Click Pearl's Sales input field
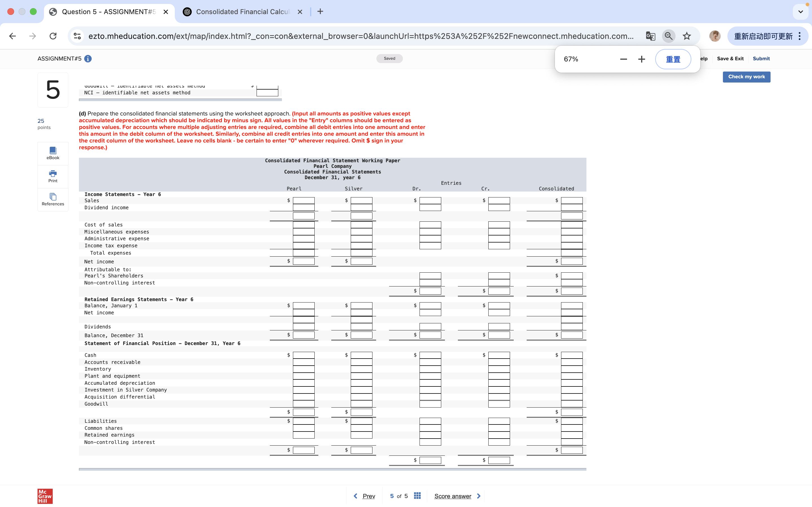 tap(303, 201)
